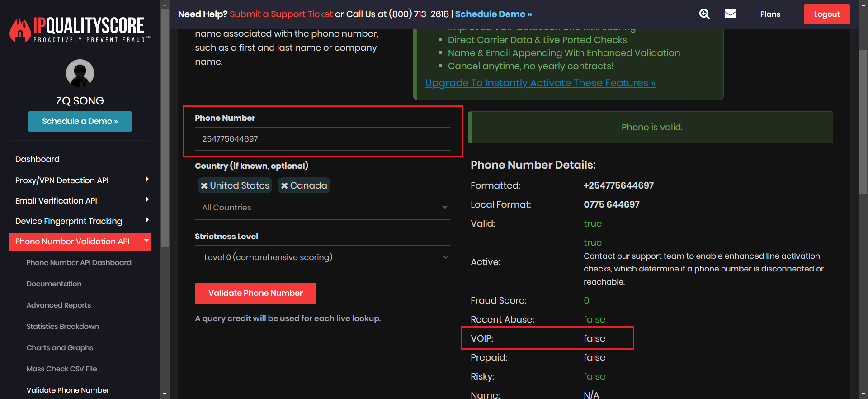The width and height of the screenshot is (868, 399).
Task: Open the Strictness Level dropdown
Action: 323,257
